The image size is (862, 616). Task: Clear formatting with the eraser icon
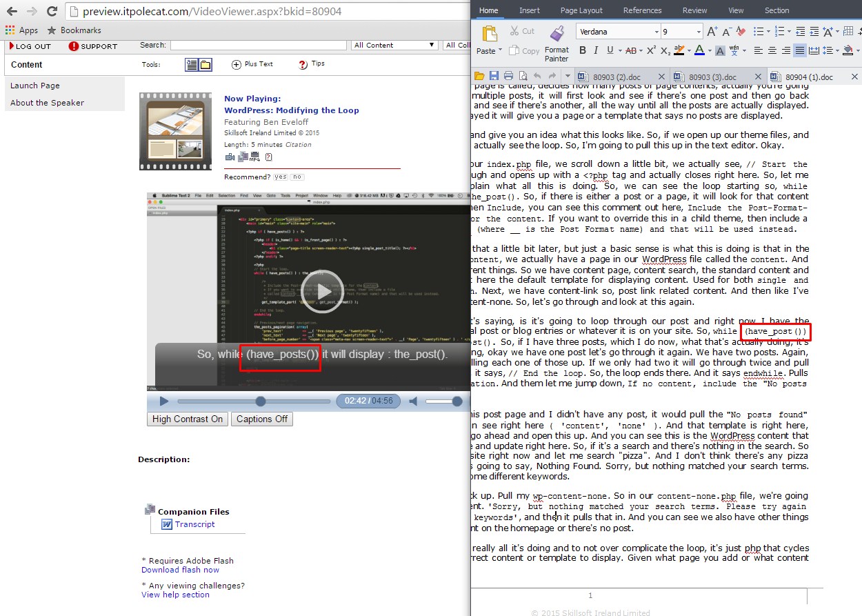741,32
